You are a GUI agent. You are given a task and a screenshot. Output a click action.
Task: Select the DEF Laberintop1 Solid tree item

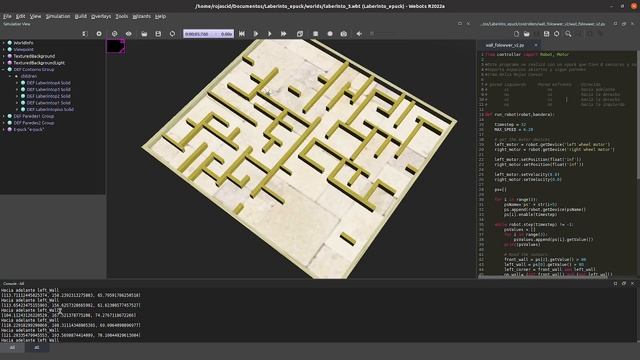(x=49, y=102)
